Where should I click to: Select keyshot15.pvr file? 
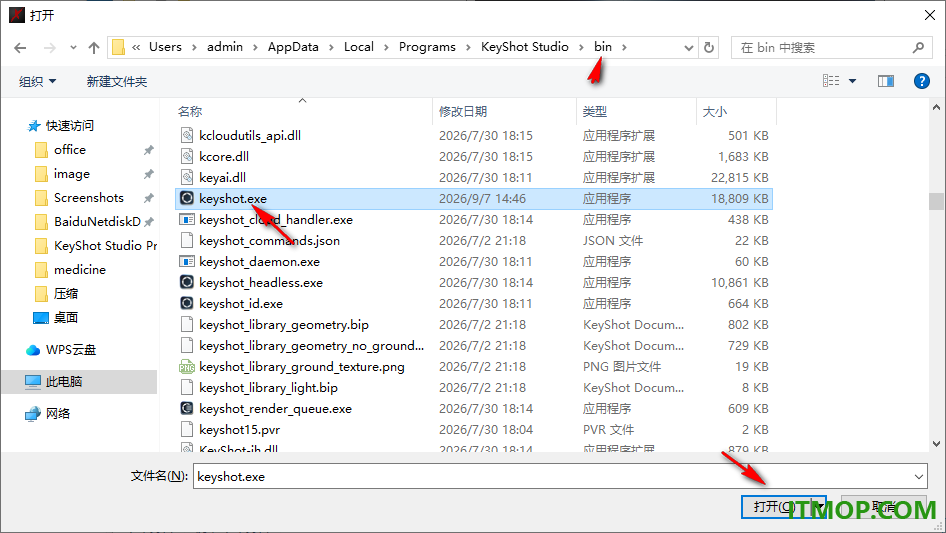pos(240,429)
